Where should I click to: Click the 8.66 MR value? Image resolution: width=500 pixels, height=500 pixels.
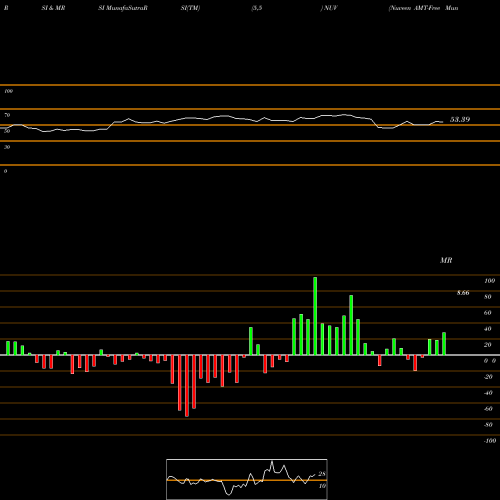click(463, 293)
